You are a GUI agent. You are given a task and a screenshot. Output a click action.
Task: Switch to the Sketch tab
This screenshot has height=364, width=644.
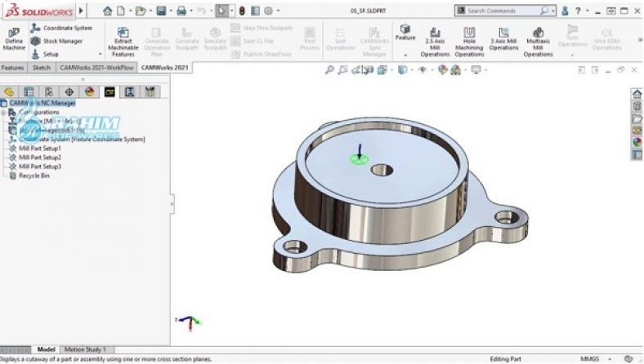41,68
